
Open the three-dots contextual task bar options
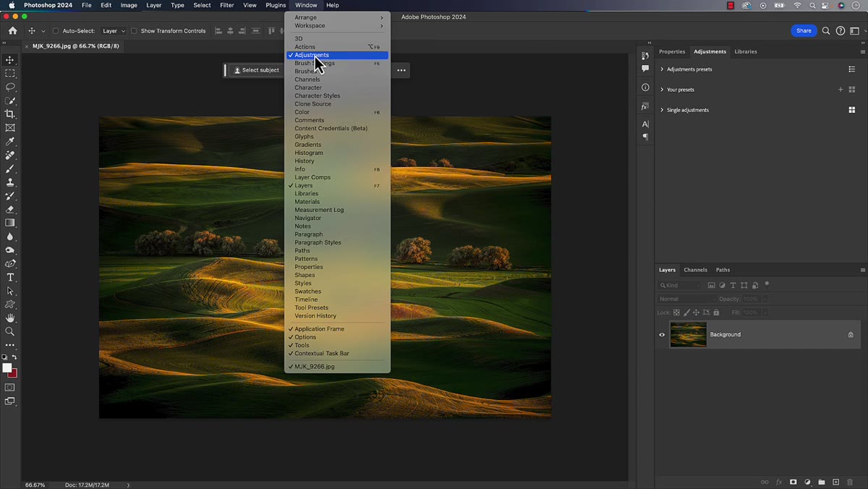pyautogui.click(x=401, y=70)
